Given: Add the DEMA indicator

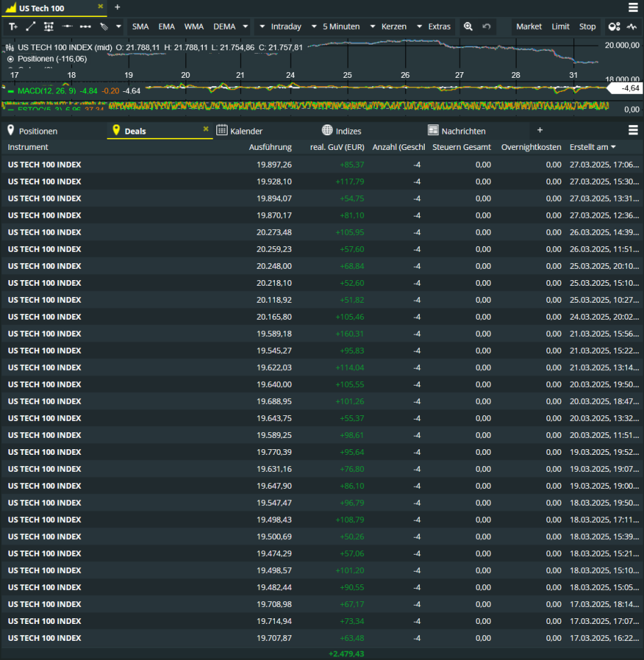Looking at the screenshot, I should 224,26.
